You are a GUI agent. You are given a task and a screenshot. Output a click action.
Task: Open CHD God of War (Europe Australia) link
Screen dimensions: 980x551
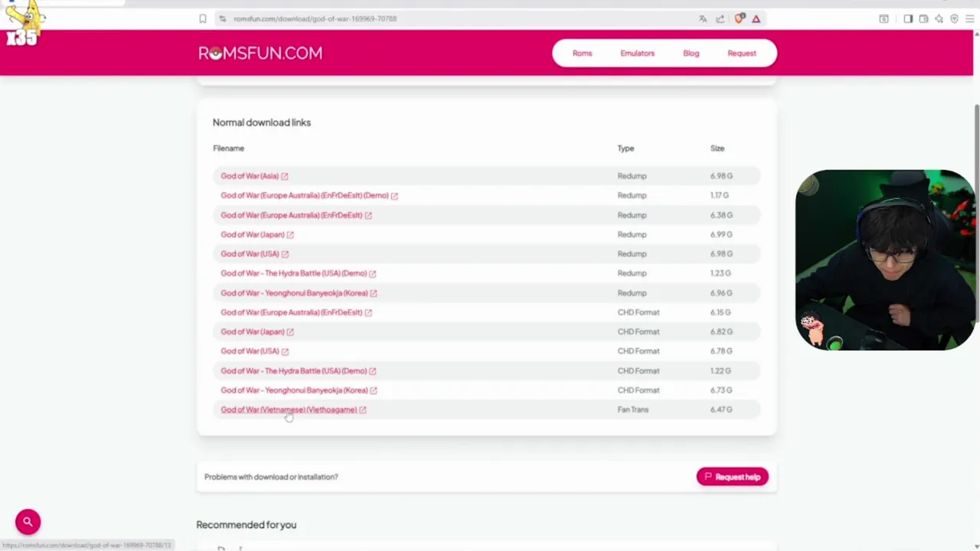[291, 312]
